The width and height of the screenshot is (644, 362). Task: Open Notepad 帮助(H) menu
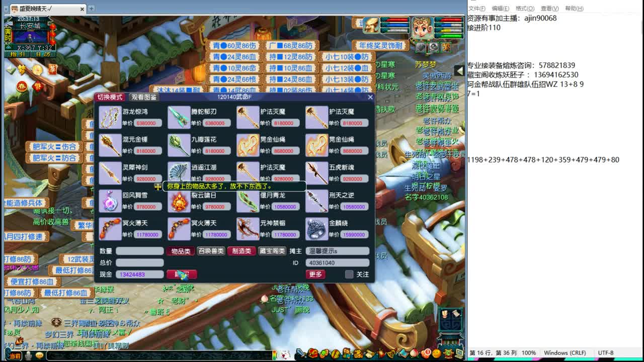[574, 9]
